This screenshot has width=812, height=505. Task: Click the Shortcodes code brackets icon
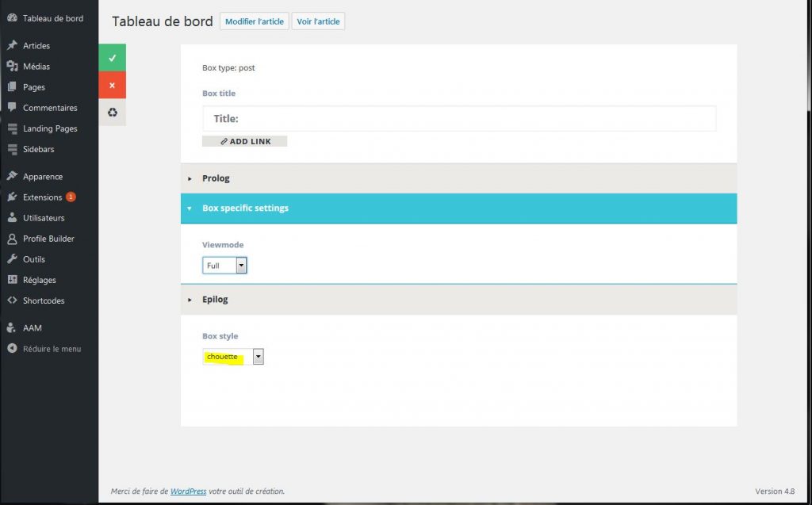tap(12, 300)
